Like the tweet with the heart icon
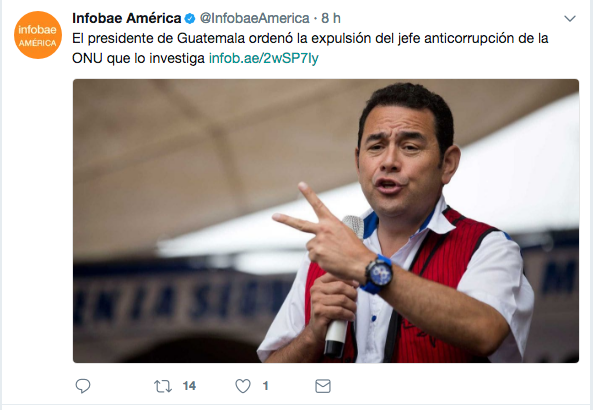Screen dimensions: 593x410 (x=243, y=386)
